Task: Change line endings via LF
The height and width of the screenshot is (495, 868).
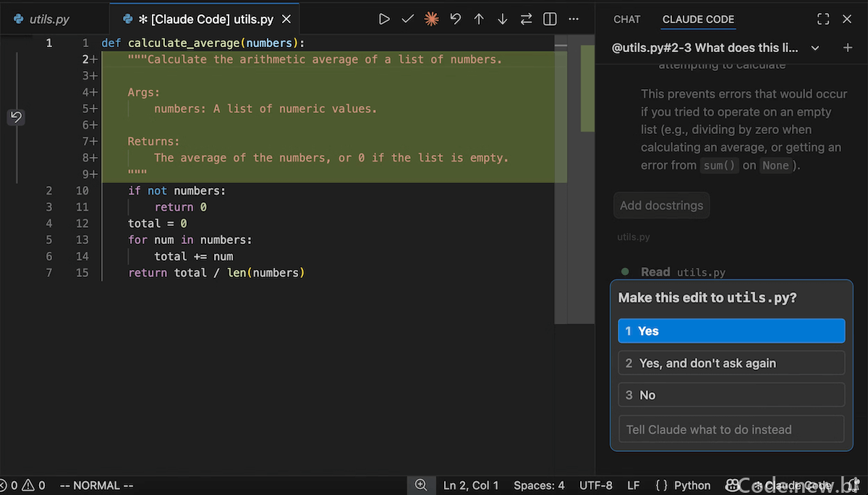Action: point(633,486)
